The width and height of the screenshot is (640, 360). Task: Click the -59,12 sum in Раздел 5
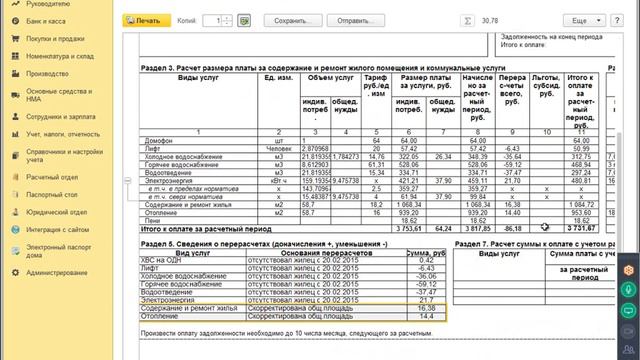(427, 284)
